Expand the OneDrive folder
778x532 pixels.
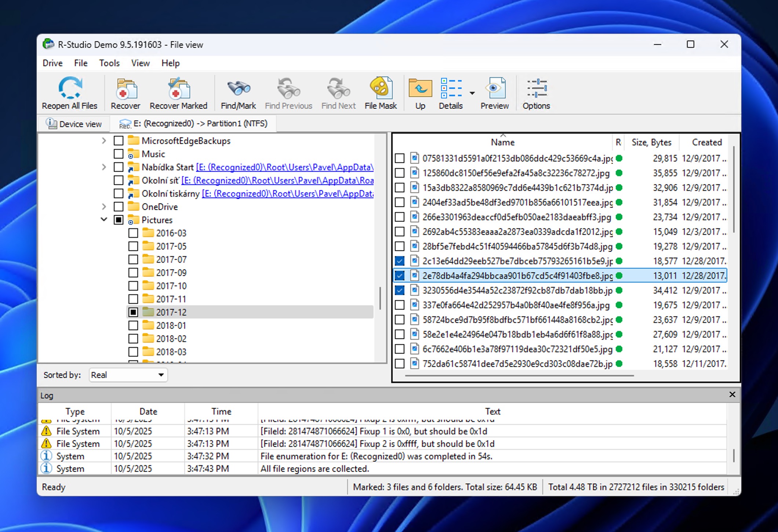coord(104,207)
